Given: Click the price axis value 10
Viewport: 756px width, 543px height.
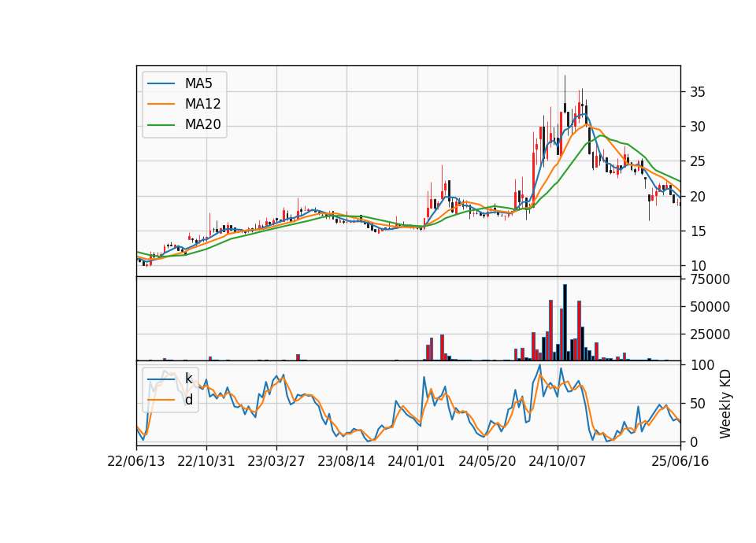Looking at the screenshot, I should point(697,266).
